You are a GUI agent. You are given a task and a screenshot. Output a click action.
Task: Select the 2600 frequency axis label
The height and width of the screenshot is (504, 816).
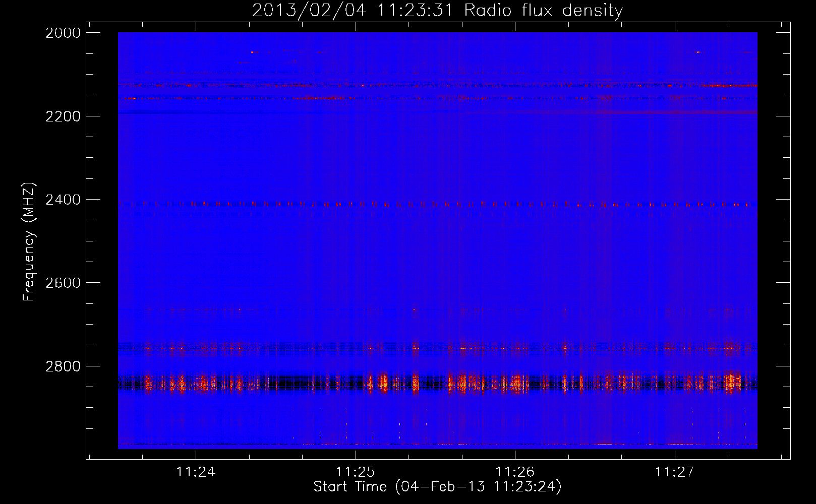pos(63,283)
